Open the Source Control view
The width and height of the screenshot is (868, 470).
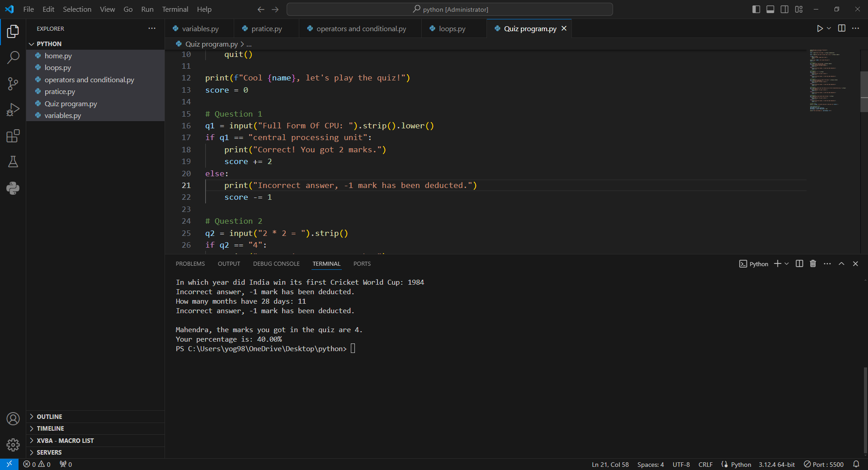[13, 84]
